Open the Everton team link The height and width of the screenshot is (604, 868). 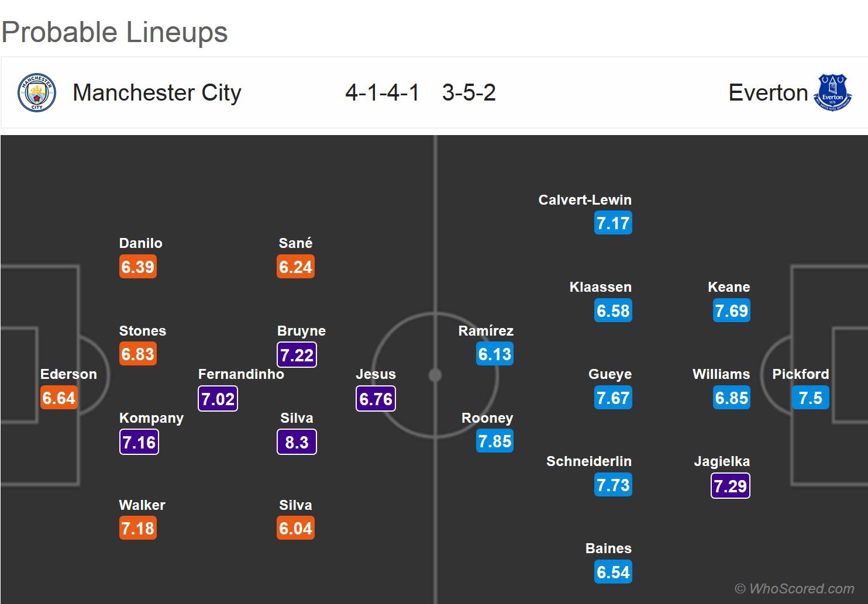point(768,92)
